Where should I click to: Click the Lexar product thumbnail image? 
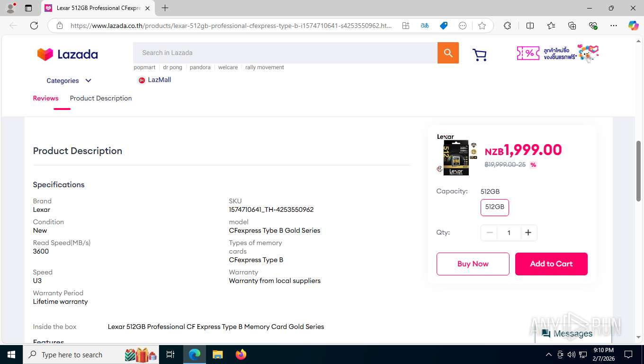457,155
